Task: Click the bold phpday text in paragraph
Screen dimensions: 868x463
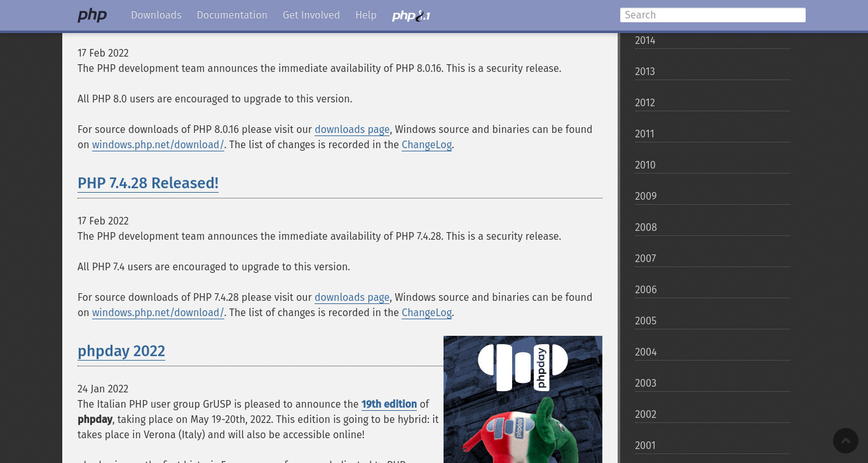Action: point(95,420)
